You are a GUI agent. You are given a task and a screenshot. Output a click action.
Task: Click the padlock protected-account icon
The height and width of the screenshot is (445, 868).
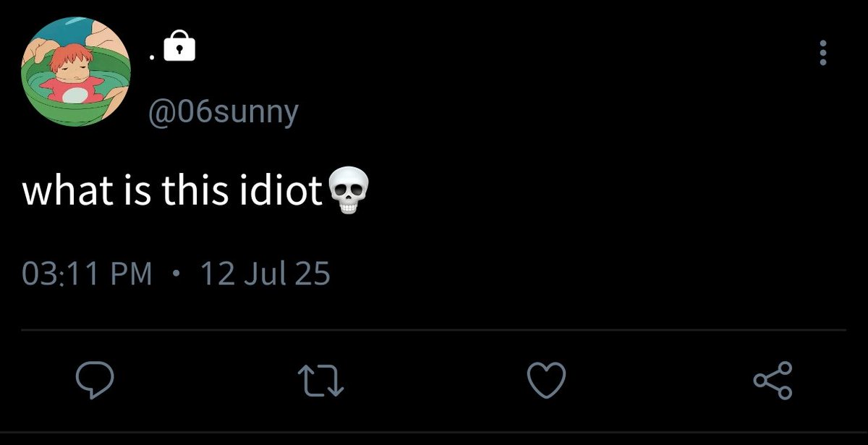(179, 48)
